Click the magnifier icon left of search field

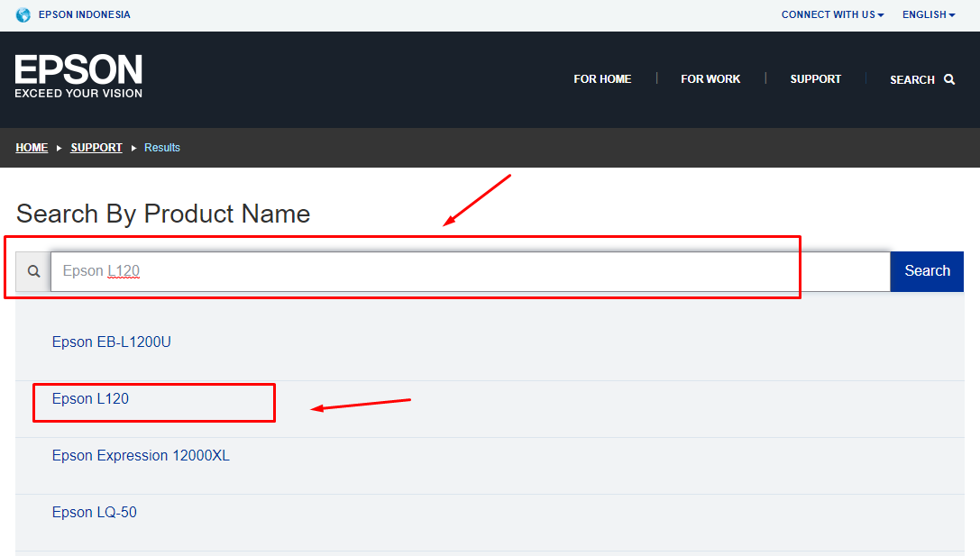click(33, 271)
